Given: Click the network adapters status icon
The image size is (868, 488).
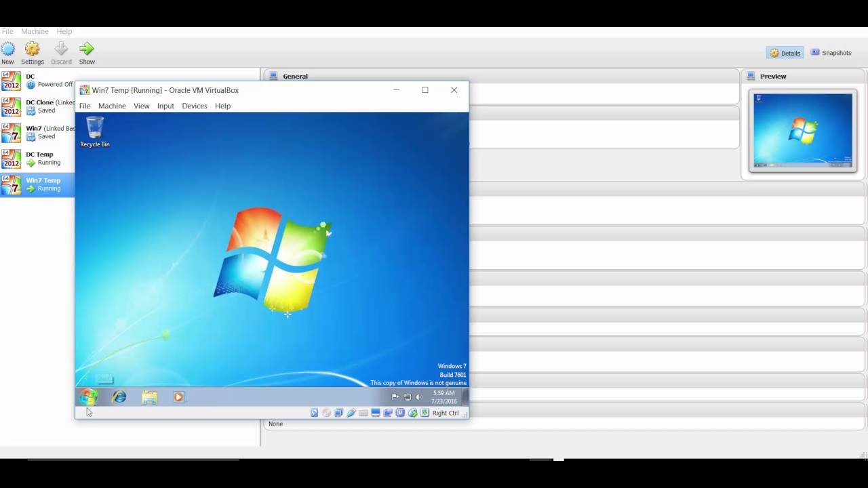Looking at the screenshot, I should tap(338, 413).
